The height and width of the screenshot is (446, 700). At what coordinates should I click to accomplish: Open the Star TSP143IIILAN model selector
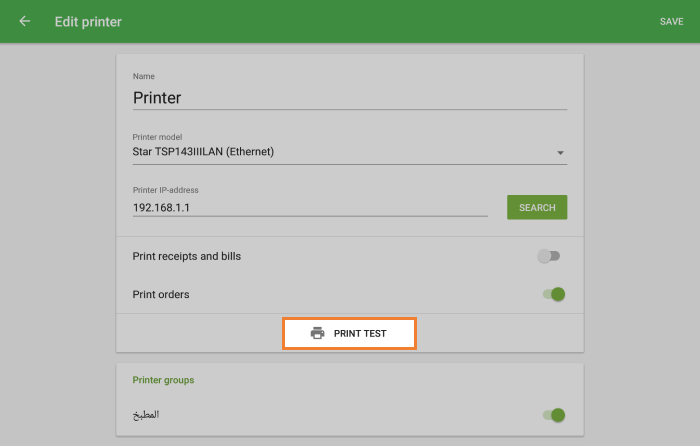click(x=350, y=152)
